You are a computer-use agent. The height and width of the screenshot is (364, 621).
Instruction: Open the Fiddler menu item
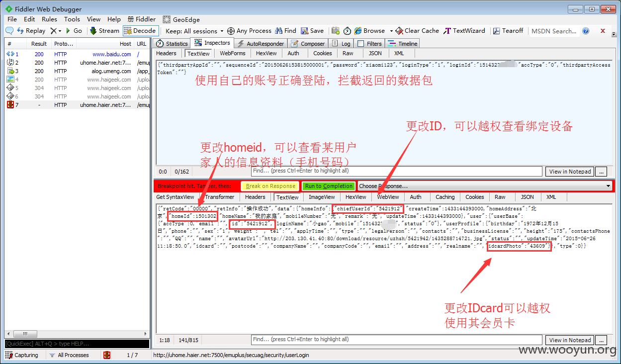[x=141, y=19]
